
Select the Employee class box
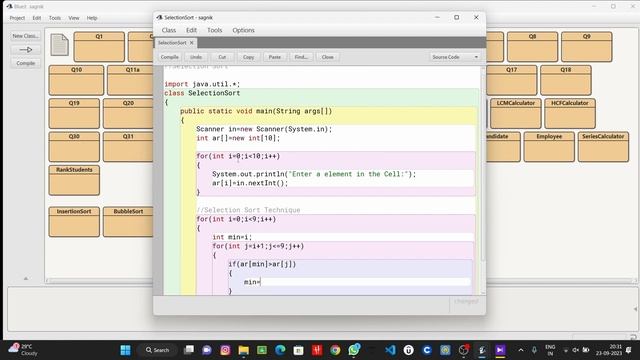[549, 147]
